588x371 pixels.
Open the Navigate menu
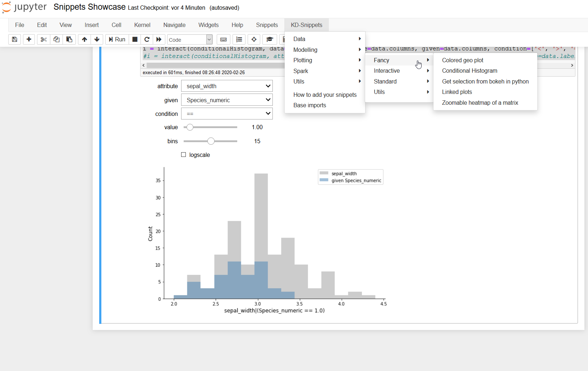pyautogui.click(x=174, y=25)
